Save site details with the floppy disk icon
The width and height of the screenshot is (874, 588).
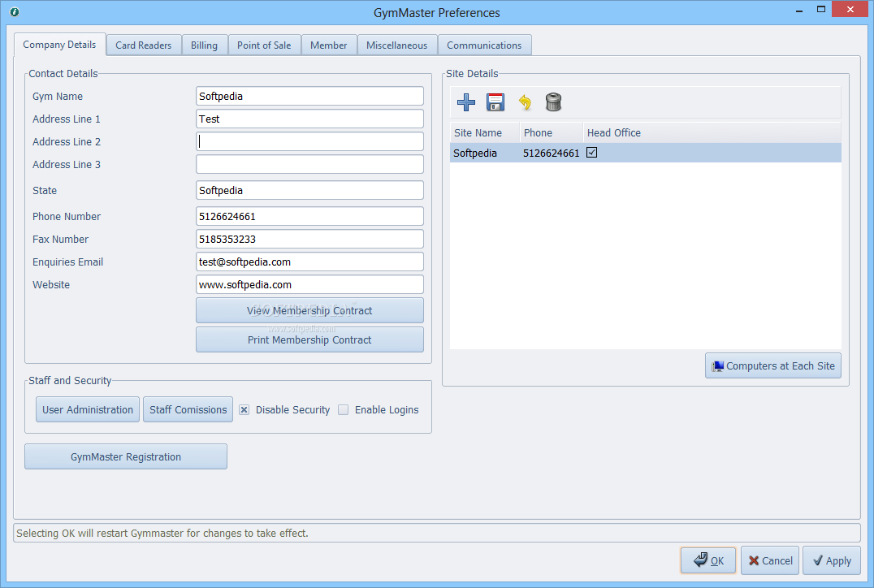(495, 102)
